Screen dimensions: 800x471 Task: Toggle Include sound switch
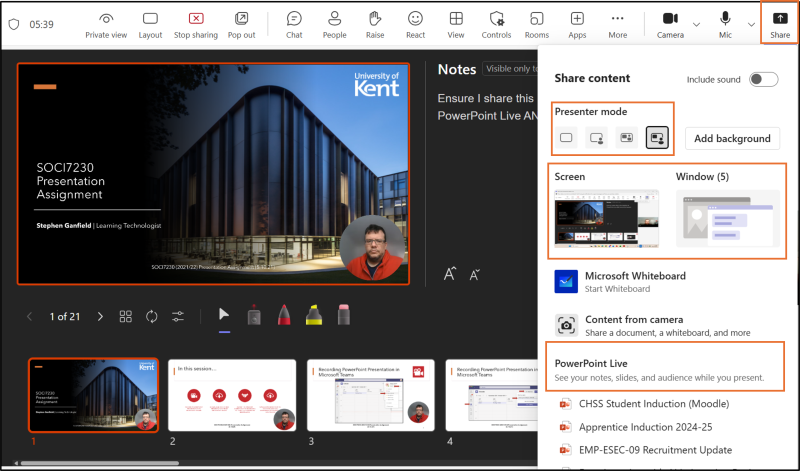[x=763, y=79]
